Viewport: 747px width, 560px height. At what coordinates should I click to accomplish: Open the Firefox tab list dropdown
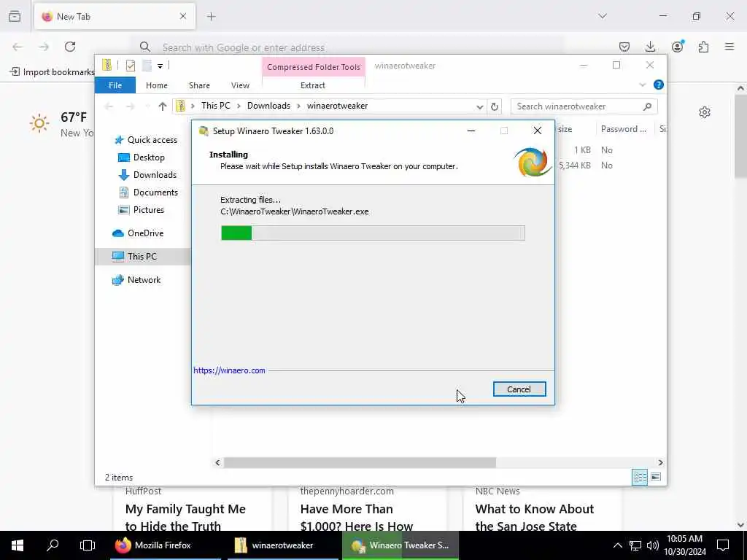click(603, 16)
